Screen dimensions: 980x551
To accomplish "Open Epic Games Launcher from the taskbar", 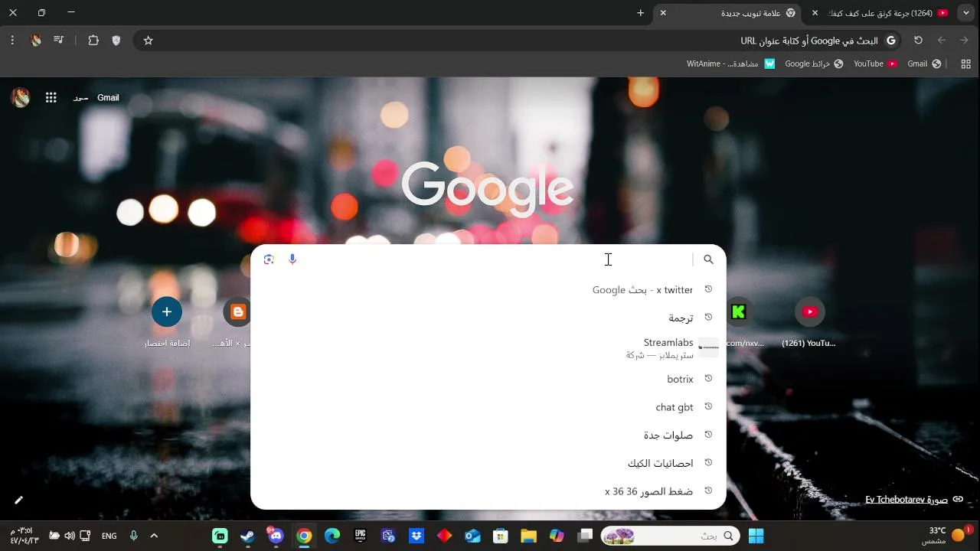I will coord(360,536).
